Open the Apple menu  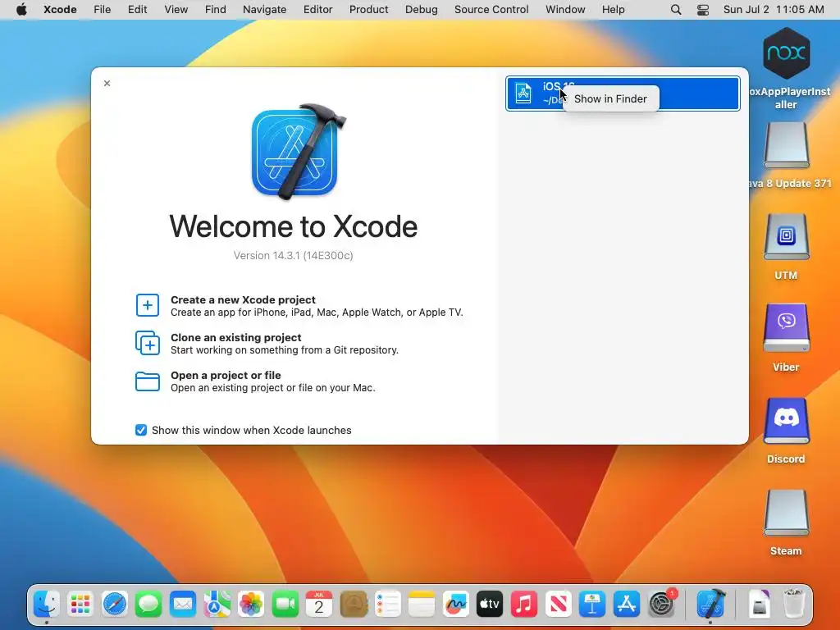point(21,10)
